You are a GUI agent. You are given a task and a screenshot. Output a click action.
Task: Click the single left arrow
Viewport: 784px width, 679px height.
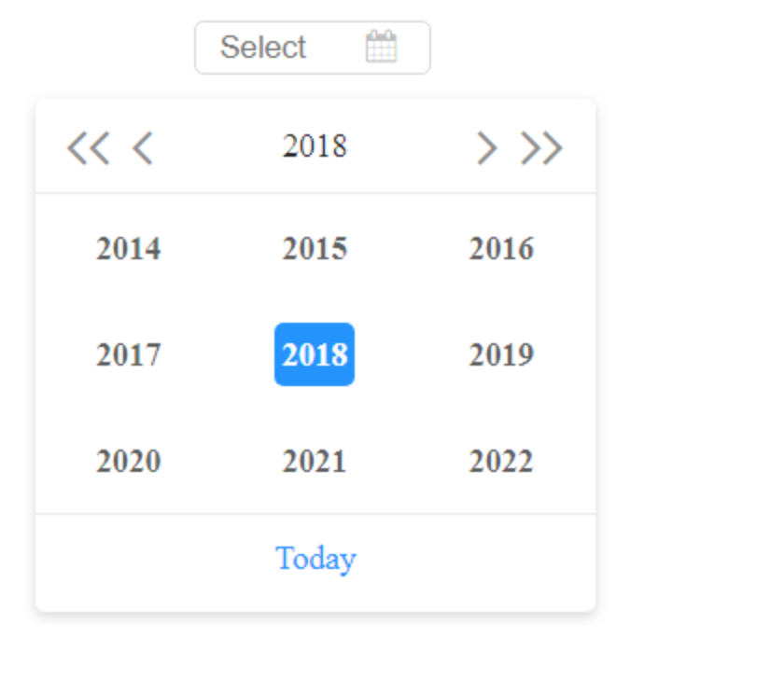coord(142,147)
